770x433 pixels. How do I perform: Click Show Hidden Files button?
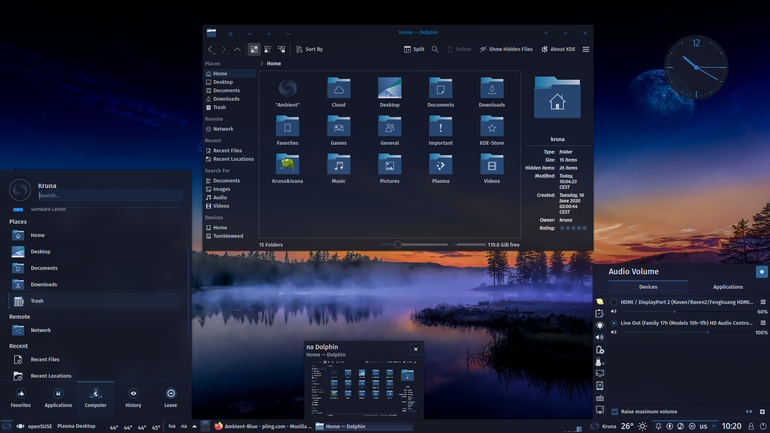(x=506, y=49)
